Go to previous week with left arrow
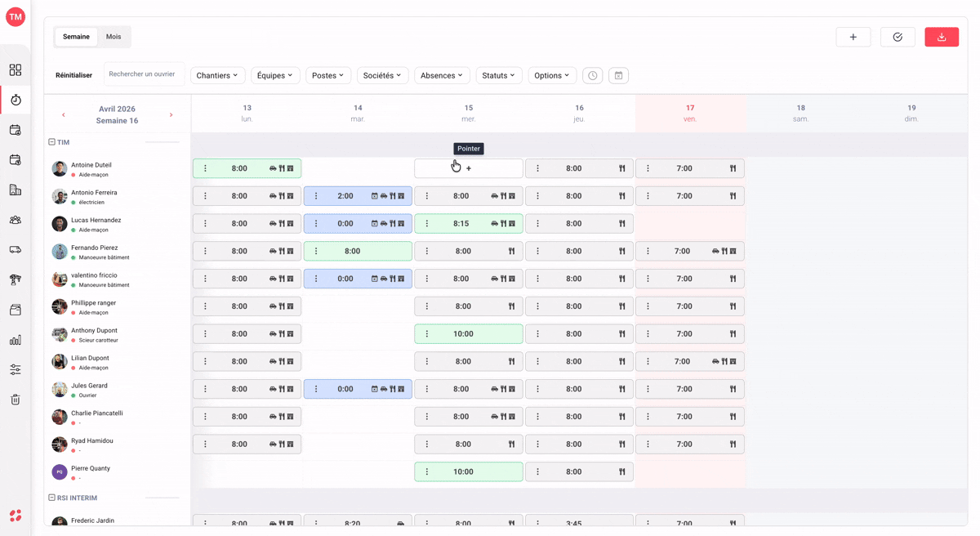980x536 pixels. click(x=64, y=115)
